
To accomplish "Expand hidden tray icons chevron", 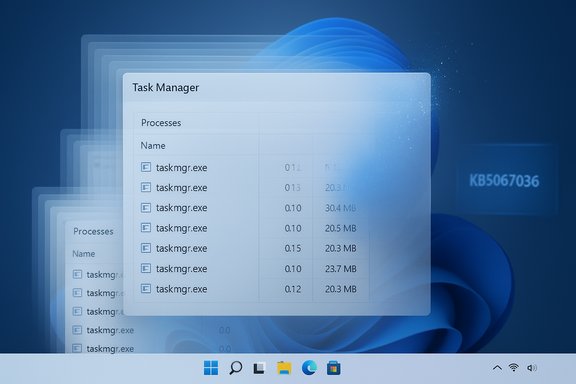I will click(497, 367).
